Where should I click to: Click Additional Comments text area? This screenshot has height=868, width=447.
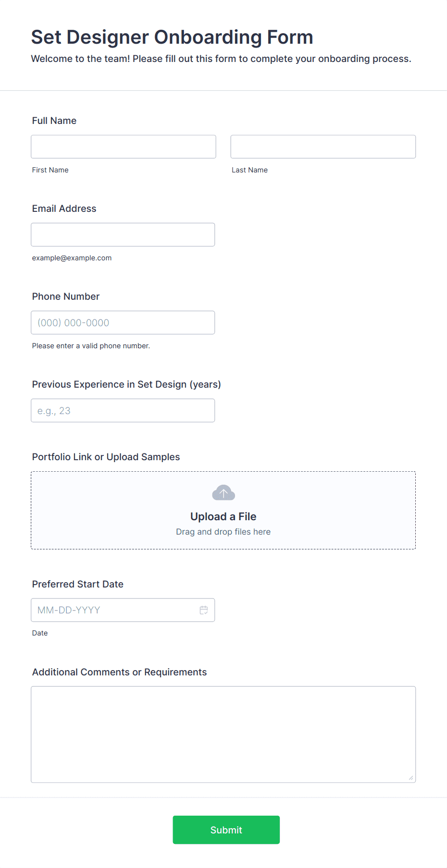click(x=223, y=734)
